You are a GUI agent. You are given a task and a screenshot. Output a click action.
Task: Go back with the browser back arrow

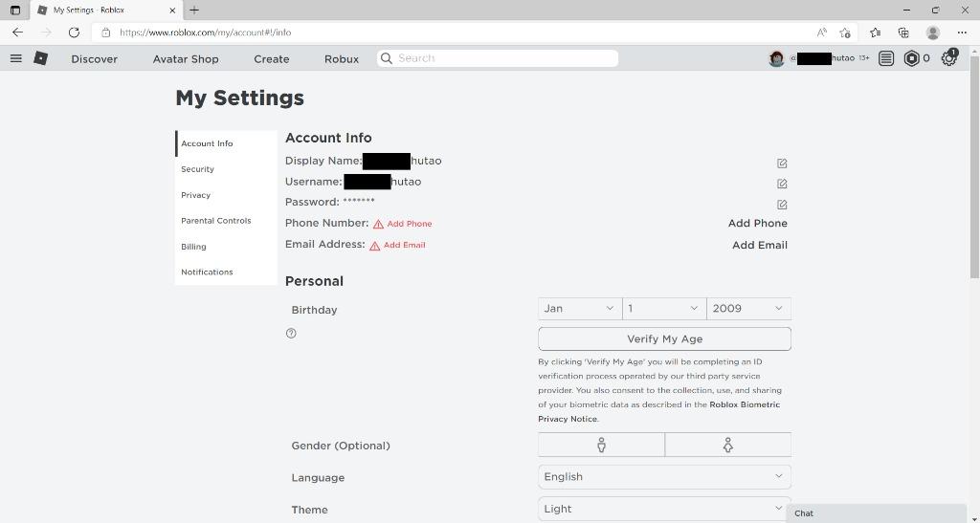[x=17, y=33]
